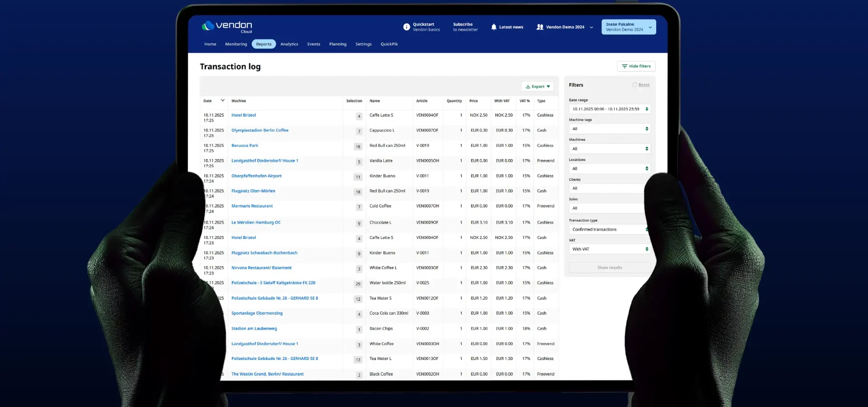Viewport: 868px width, 407px height.
Task: Select the Reports tab
Action: (264, 44)
